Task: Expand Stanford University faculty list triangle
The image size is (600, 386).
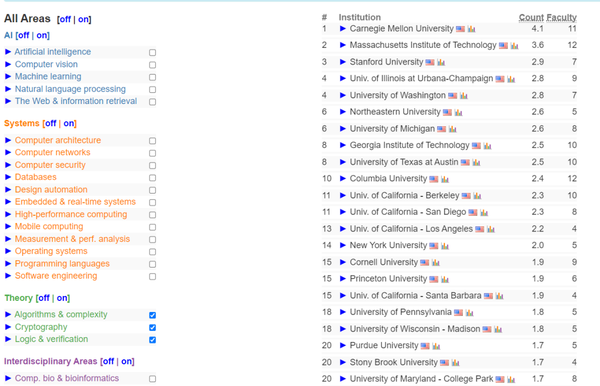Action: click(343, 62)
